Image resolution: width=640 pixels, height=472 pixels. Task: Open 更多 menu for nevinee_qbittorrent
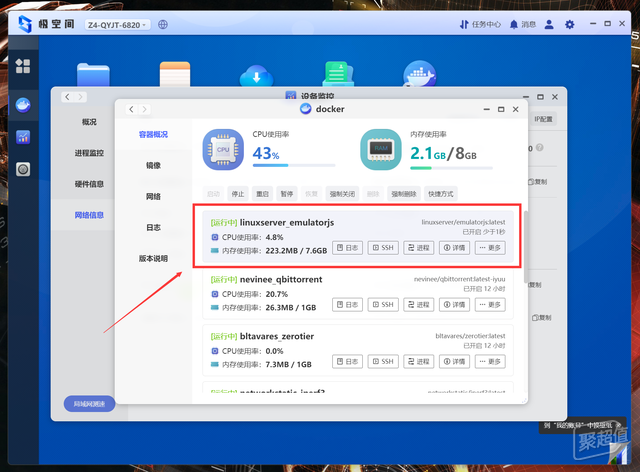point(490,305)
